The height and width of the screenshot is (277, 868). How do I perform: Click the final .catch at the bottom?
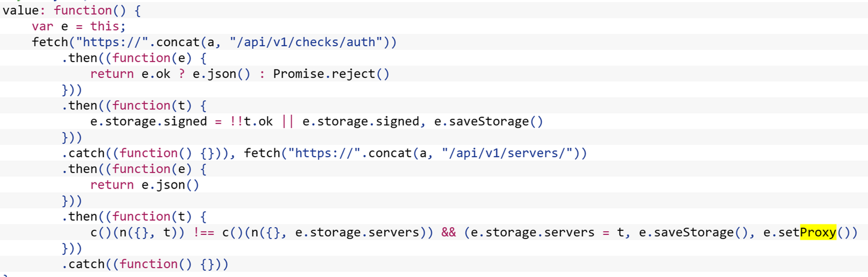[83, 264]
